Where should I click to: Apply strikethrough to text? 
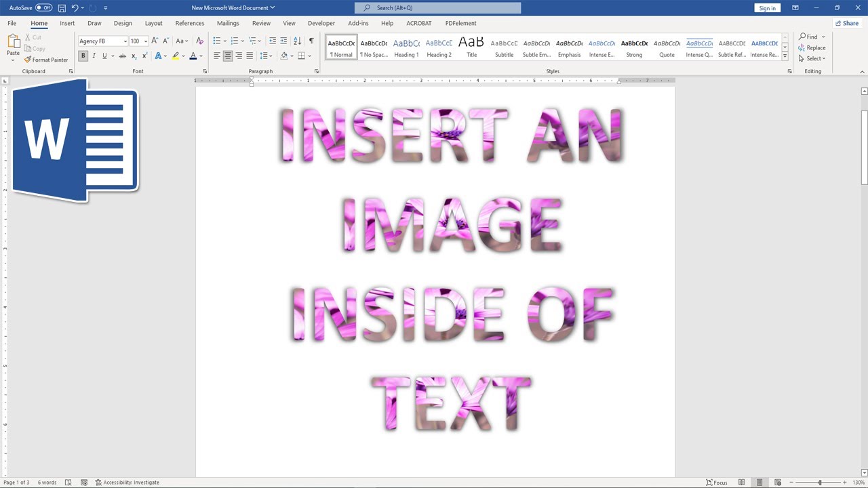pos(123,56)
